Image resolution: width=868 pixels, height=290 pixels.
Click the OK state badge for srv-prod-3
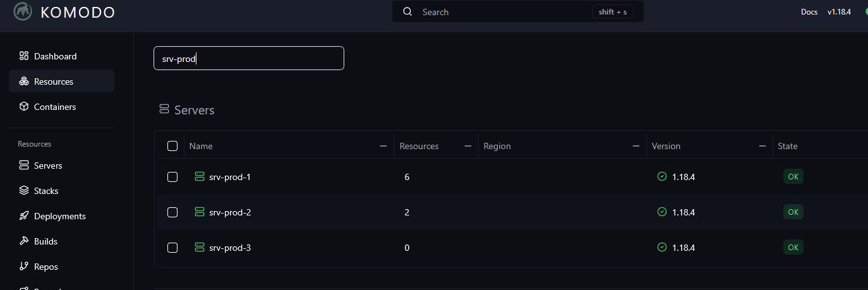pos(793,248)
